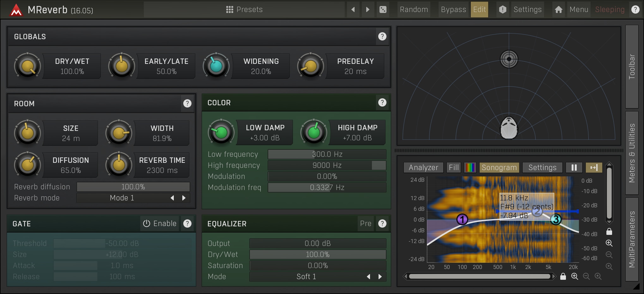The width and height of the screenshot is (644, 294).
Task: Click vertical zoom-in magnifier
Action: tap(609, 243)
